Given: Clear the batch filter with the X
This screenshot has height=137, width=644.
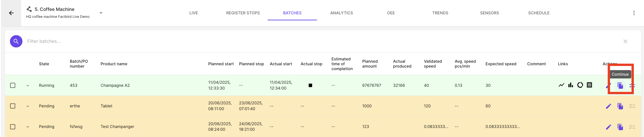Looking at the screenshot, I should tap(625, 41).
